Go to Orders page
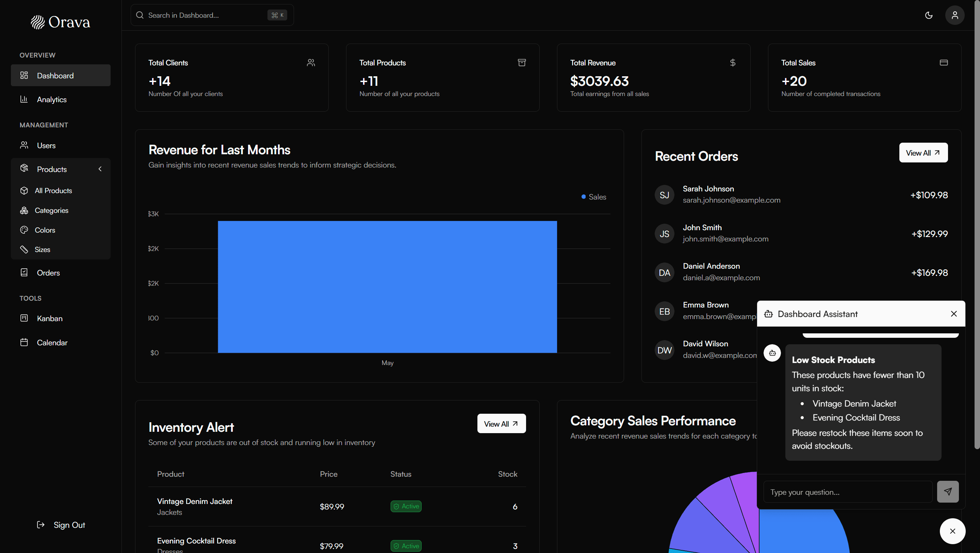This screenshot has height=553, width=980. click(61, 272)
